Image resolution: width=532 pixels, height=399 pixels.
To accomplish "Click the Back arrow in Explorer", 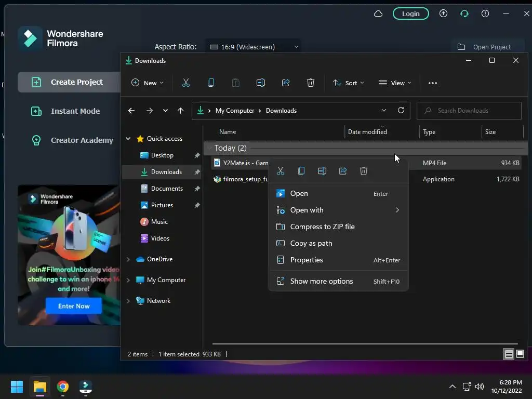I will point(131,111).
